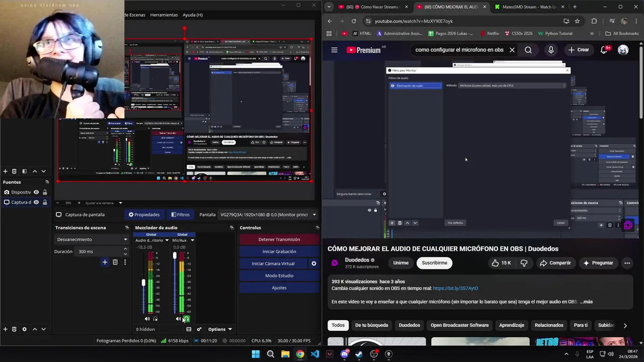Zoom out preview with minus icon

[x=57, y=203]
